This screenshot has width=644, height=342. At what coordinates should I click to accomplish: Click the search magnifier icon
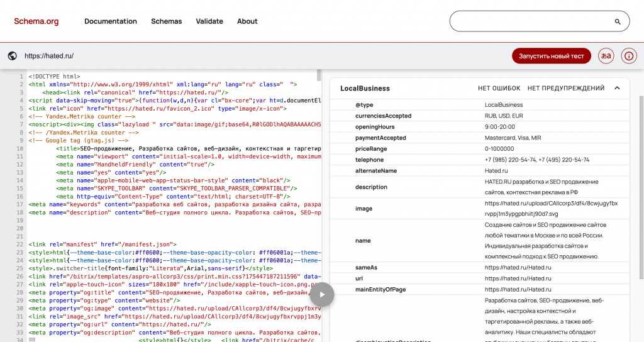[x=618, y=21]
